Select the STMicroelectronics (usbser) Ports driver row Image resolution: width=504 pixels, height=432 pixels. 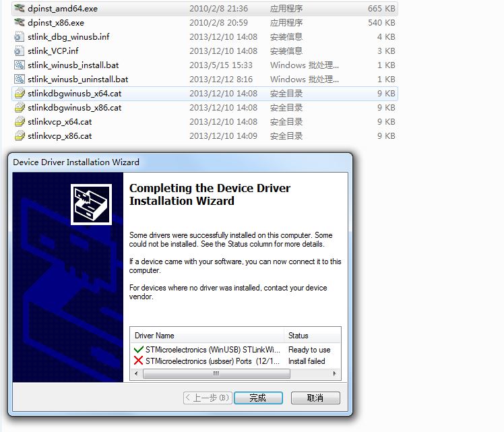pos(235,361)
